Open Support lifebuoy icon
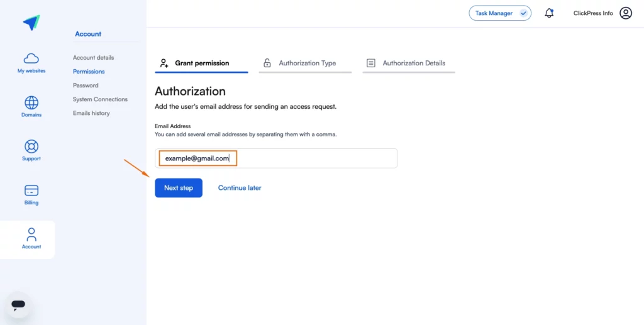Image resolution: width=644 pixels, height=325 pixels. pos(31,146)
